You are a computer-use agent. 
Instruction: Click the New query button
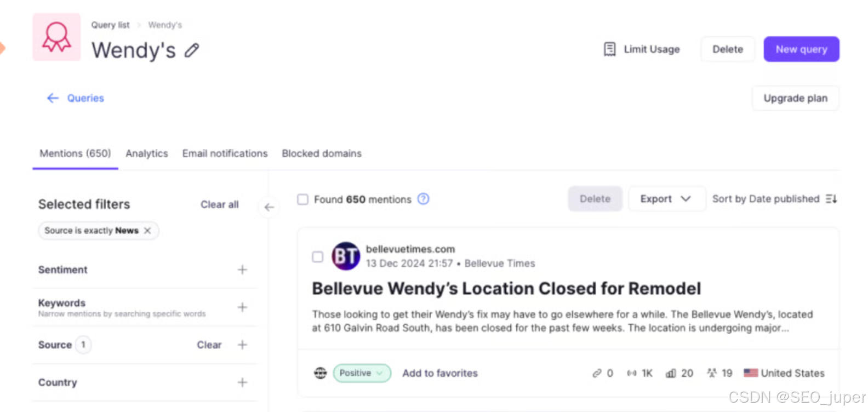point(801,49)
